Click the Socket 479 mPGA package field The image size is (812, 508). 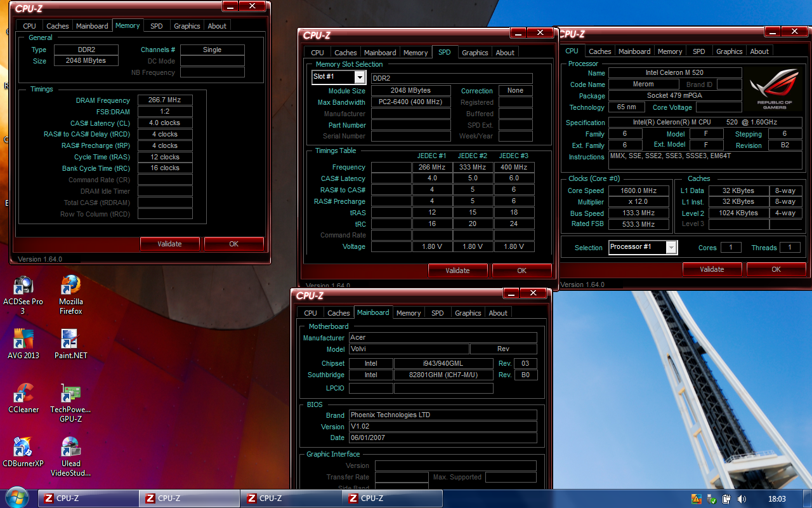point(675,96)
